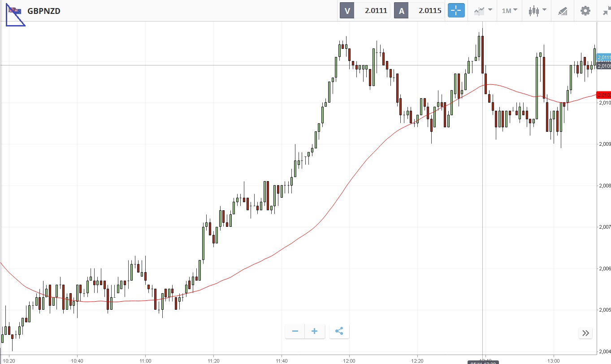
Task: Toggle the crosshair cursor button
Action: [x=456, y=11]
